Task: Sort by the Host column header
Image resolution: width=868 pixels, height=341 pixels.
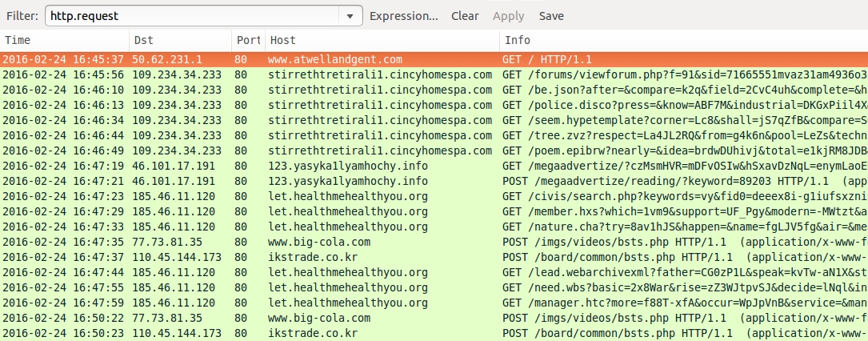Action: (x=382, y=40)
